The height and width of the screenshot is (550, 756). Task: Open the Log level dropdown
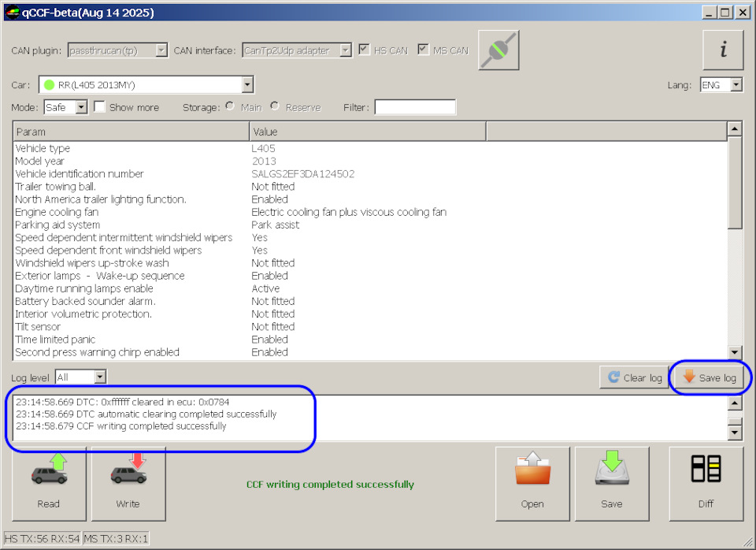tap(80, 377)
